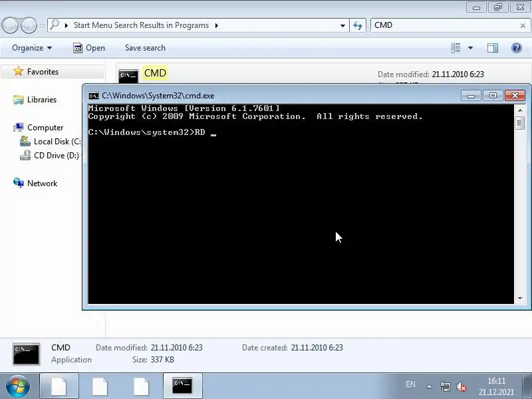Screen dimensions: 532x399
Task: Click the second blank taskbar document icon
Action: pos(100,386)
